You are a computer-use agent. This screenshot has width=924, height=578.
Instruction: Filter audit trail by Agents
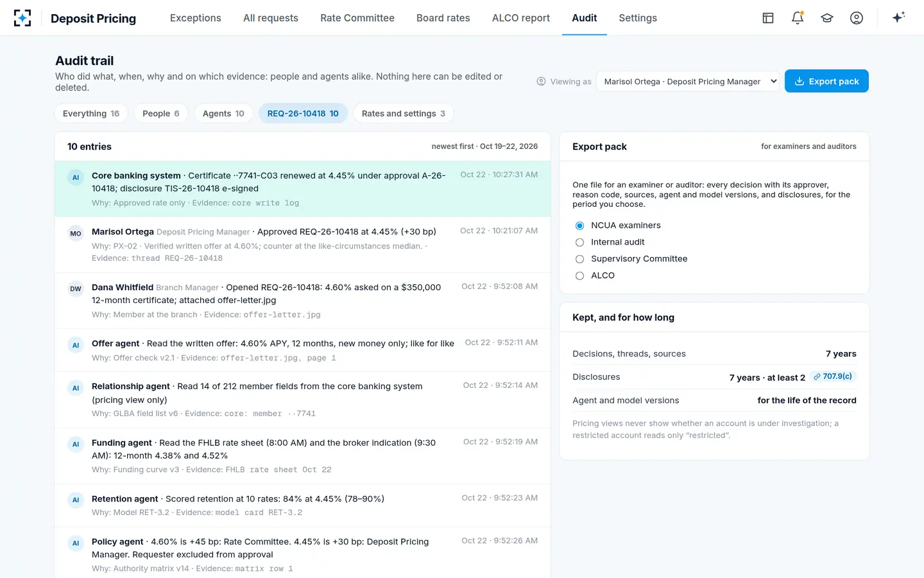pyautogui.click(x=223, y=114)
